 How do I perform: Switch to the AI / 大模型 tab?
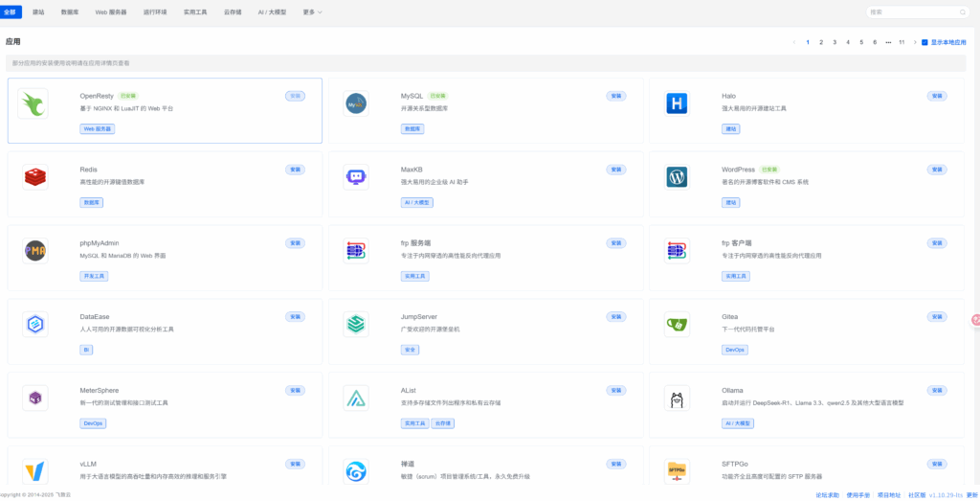(x=272, y=11)
